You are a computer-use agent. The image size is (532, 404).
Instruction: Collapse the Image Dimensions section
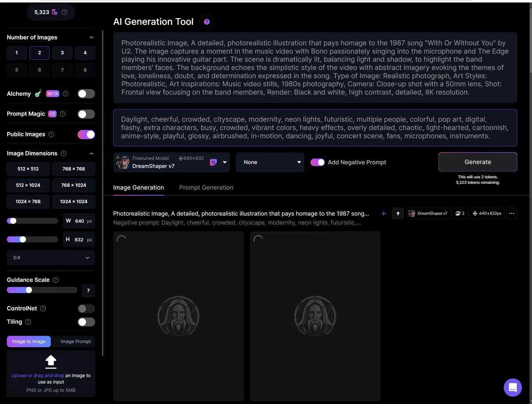91,153
